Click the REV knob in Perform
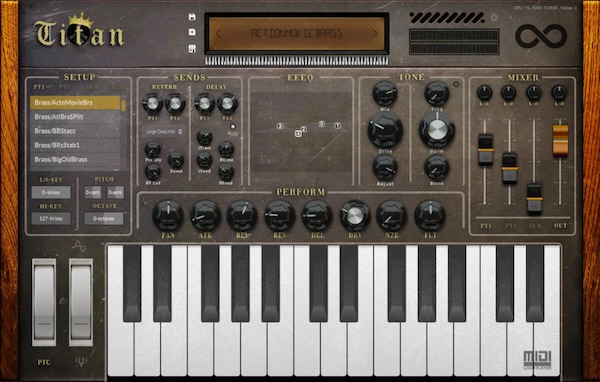 pyautogui.click(x=280, y=215)
